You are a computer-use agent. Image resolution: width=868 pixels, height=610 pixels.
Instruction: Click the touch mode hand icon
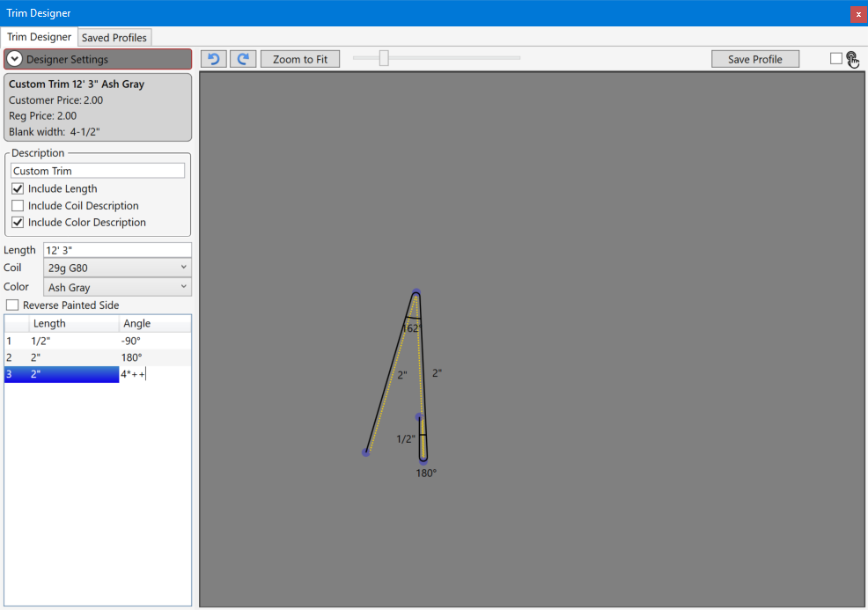(x=853, y=59)
